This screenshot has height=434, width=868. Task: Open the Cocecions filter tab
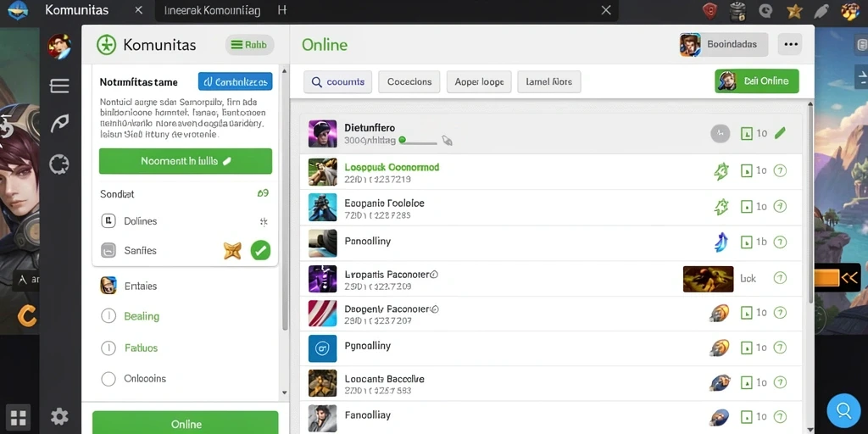(409, 82)
